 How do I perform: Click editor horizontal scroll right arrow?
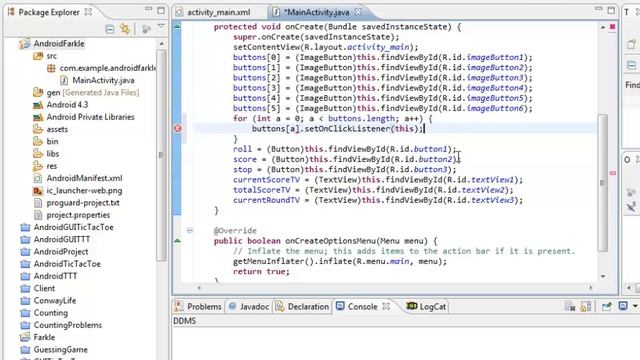tap(591, 288)
